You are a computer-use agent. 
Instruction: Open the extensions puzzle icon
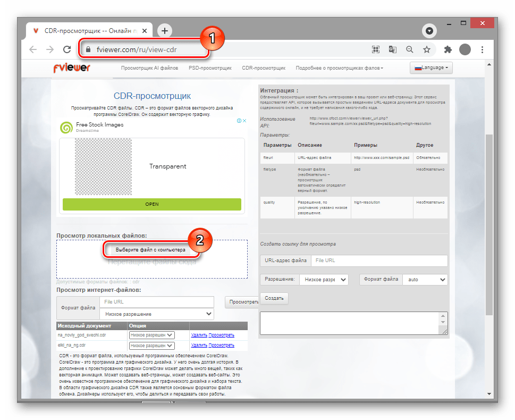[448, 49]
